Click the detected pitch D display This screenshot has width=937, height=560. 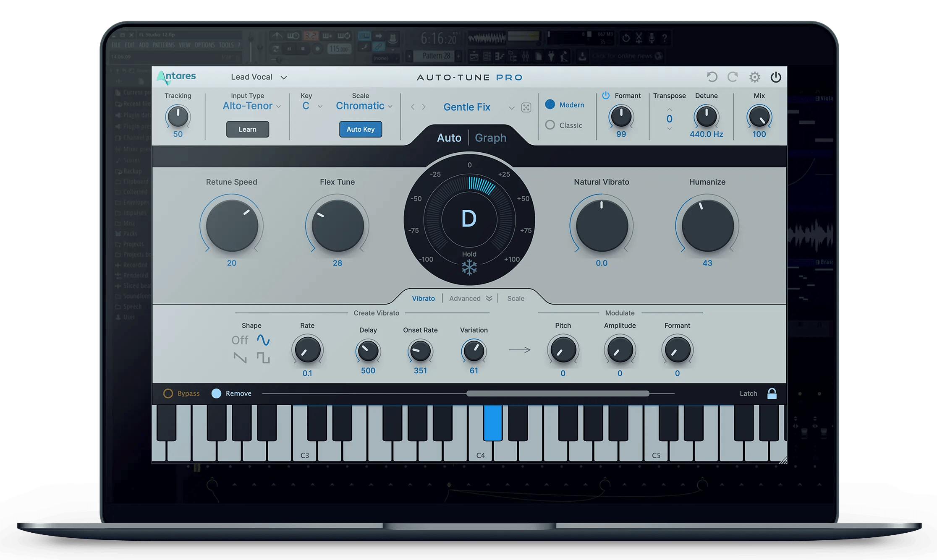469,219
